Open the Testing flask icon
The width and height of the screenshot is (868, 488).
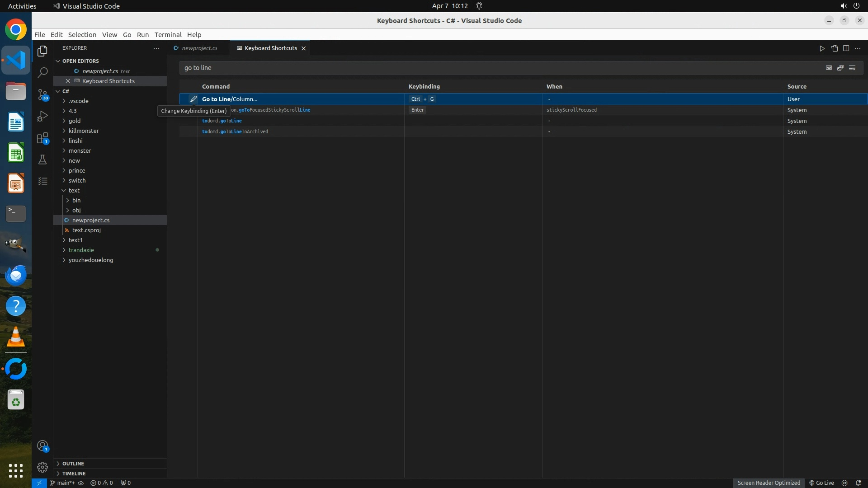pos(42,160)
